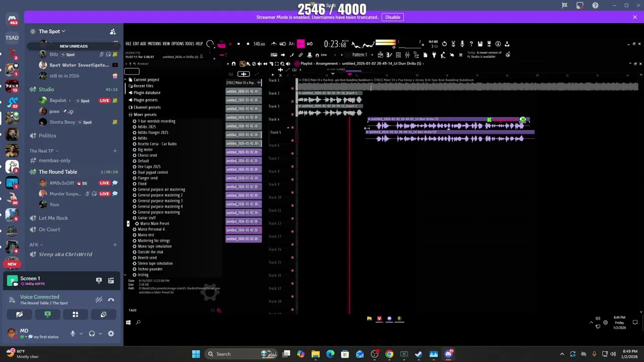Open Discord Activities launcher button

coord(75,314)
